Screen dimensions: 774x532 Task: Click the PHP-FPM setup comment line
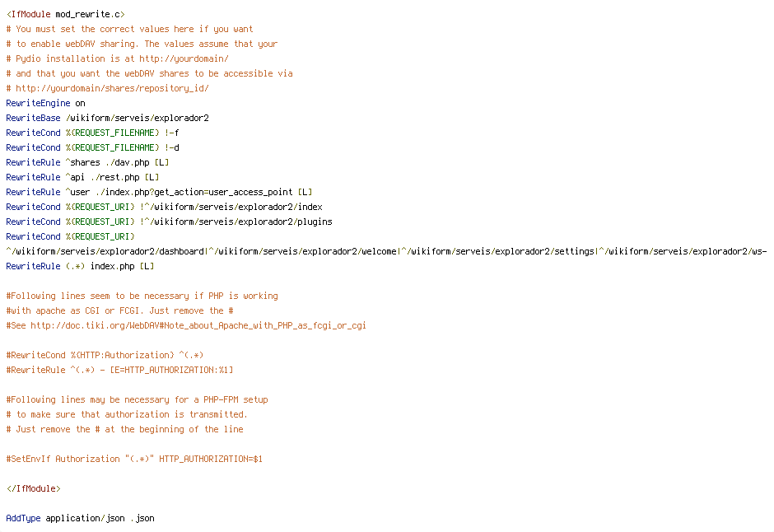pyautogui.click(x=137, y=399)
